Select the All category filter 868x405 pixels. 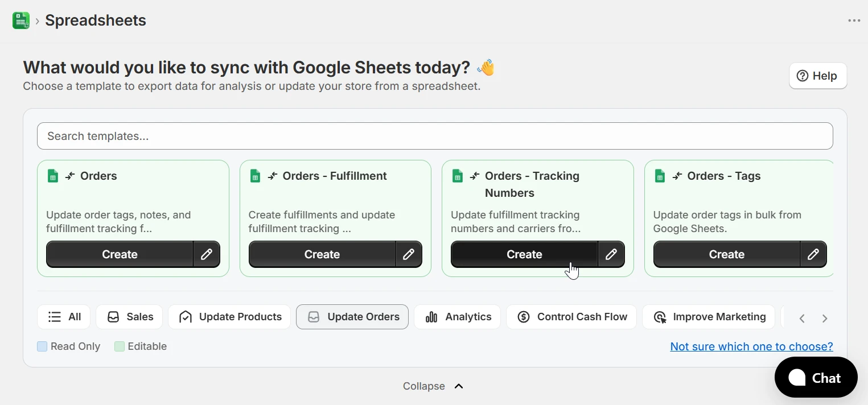click(64, 317)
